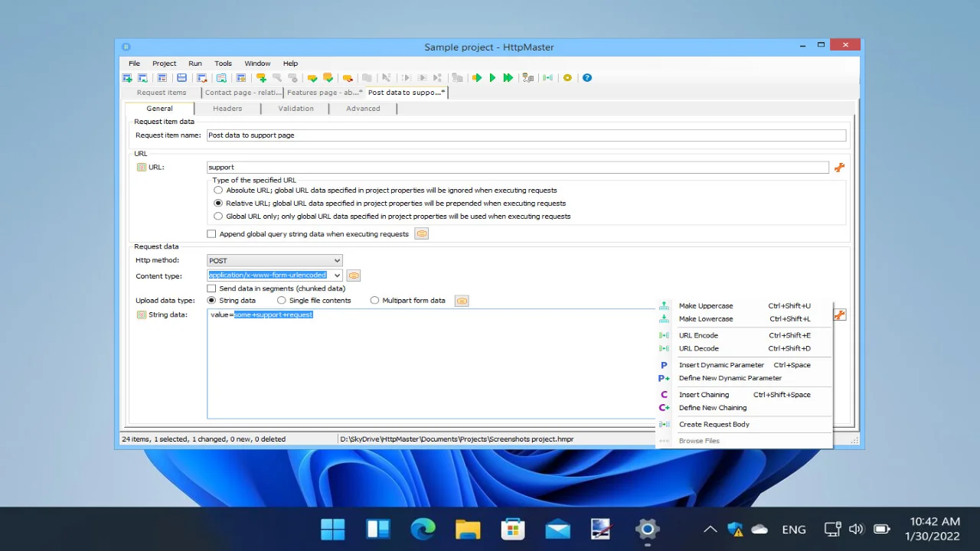Open the Run menu
This screenshot has width=980, height=551.
tap(195, 64)
